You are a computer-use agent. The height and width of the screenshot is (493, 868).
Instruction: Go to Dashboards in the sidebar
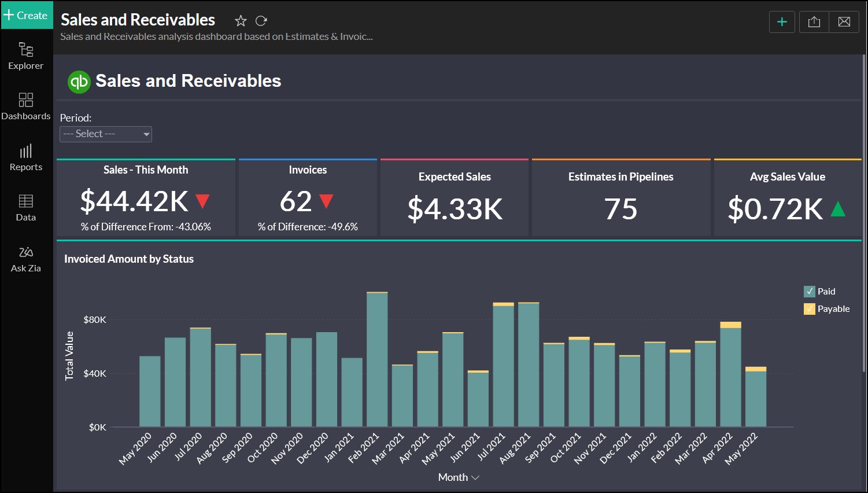[x=26, y=106]
